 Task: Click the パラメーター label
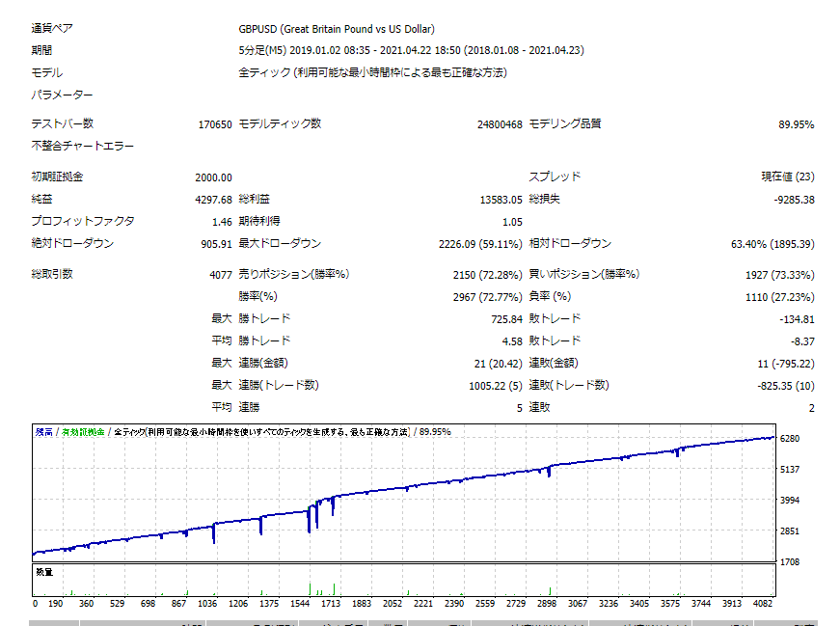[63, 95]
